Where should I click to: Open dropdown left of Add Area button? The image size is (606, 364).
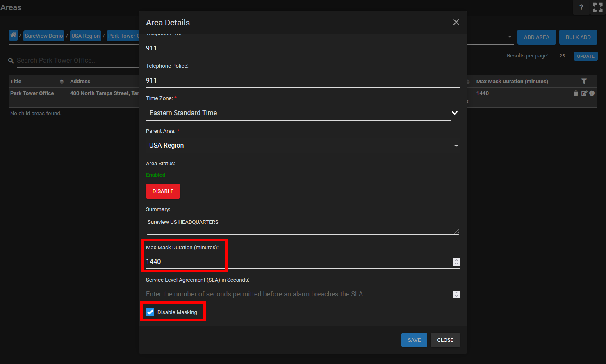point(510,37)
